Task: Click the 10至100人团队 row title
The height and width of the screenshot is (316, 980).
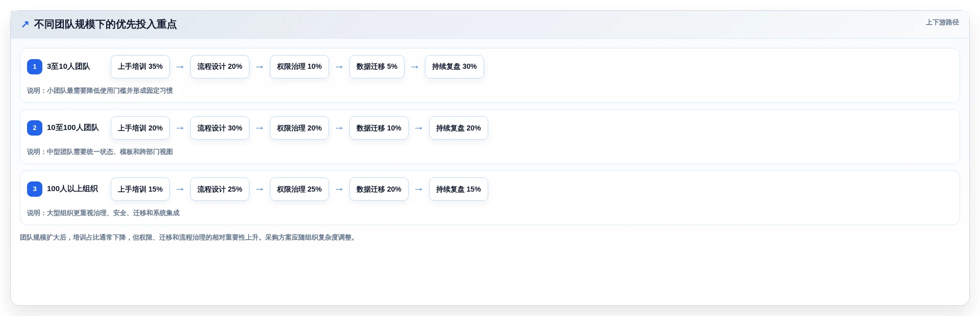Action: click(x=73, y=128)
